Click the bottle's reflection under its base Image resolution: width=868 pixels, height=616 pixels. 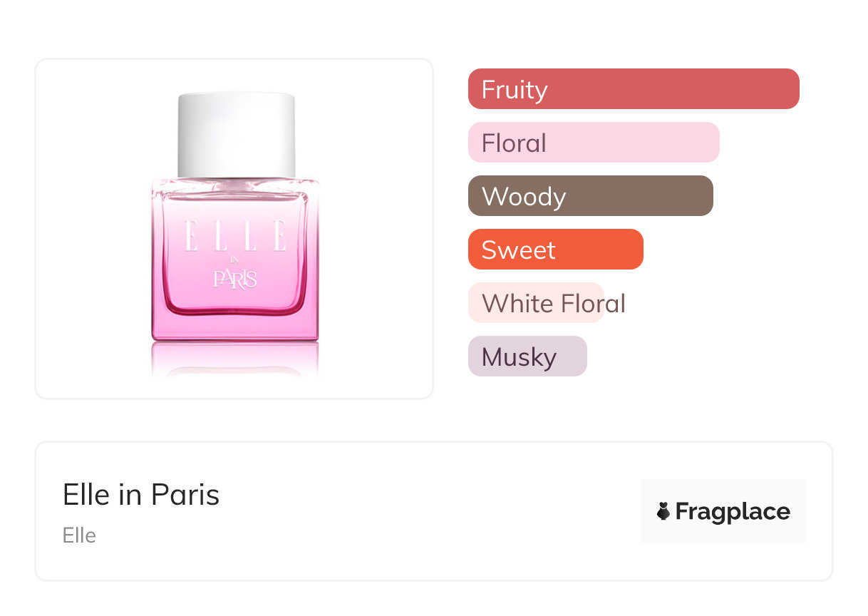point(235,360)
